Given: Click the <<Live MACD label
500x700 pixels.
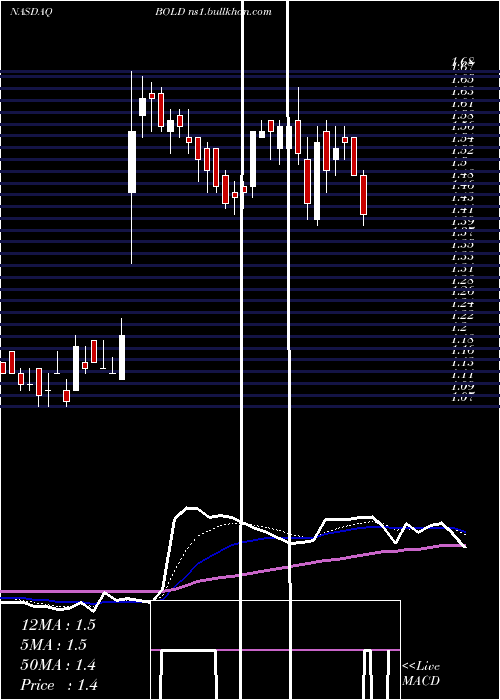Looking at the screenshot, I should coord(421,674).
